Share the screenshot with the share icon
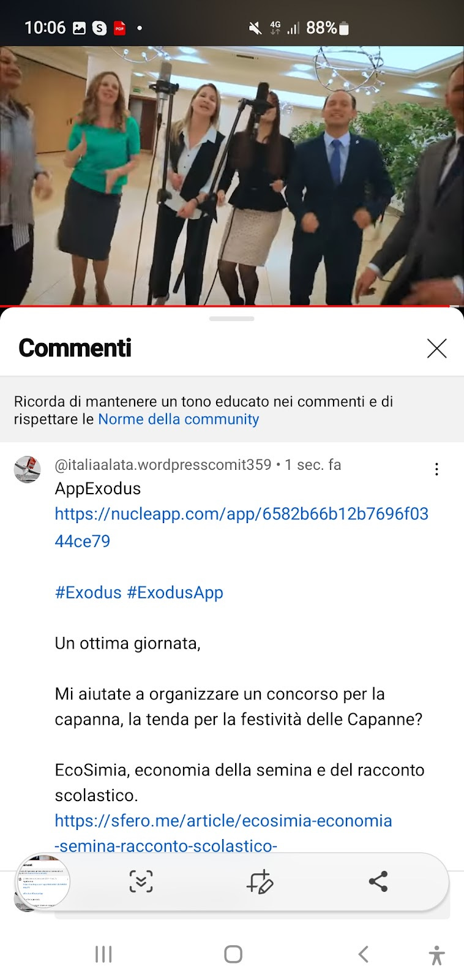The width and height of the screenshot is (464, 980). click(378, 881)
